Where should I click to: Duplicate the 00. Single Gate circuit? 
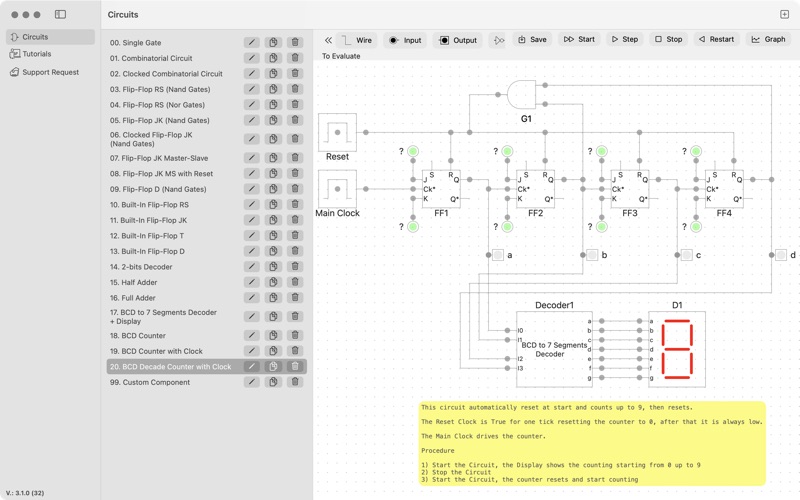(x=273, y=42)
